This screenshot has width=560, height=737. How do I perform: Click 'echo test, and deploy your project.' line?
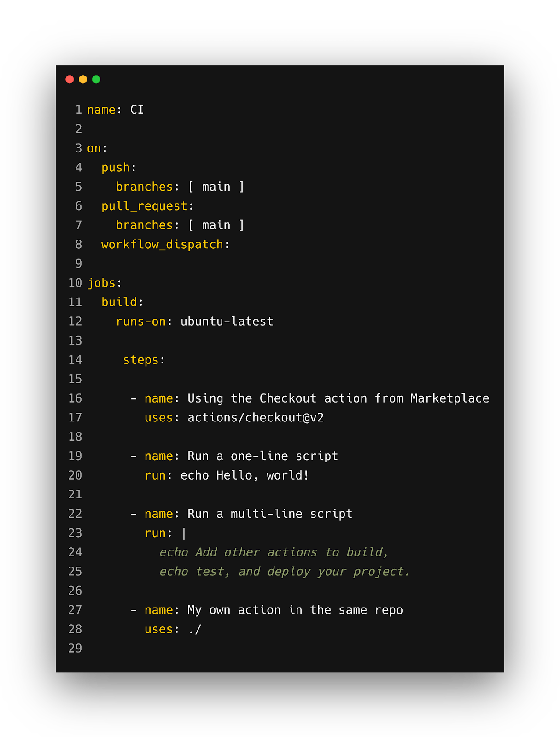[284, 572]
